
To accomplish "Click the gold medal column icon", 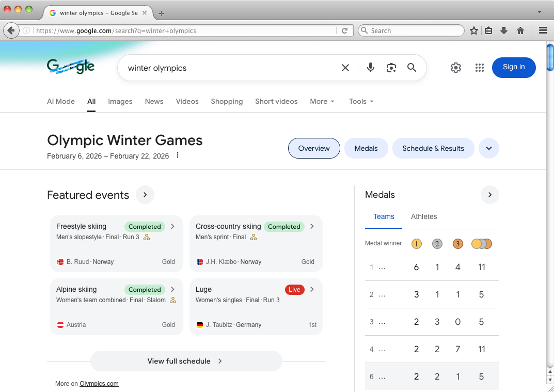I will pos(416,244).
